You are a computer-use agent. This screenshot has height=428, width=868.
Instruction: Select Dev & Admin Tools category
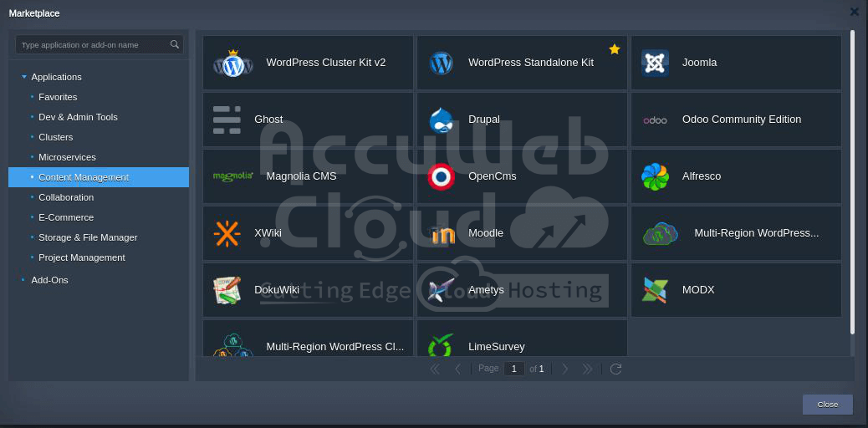tap(78, 117)
